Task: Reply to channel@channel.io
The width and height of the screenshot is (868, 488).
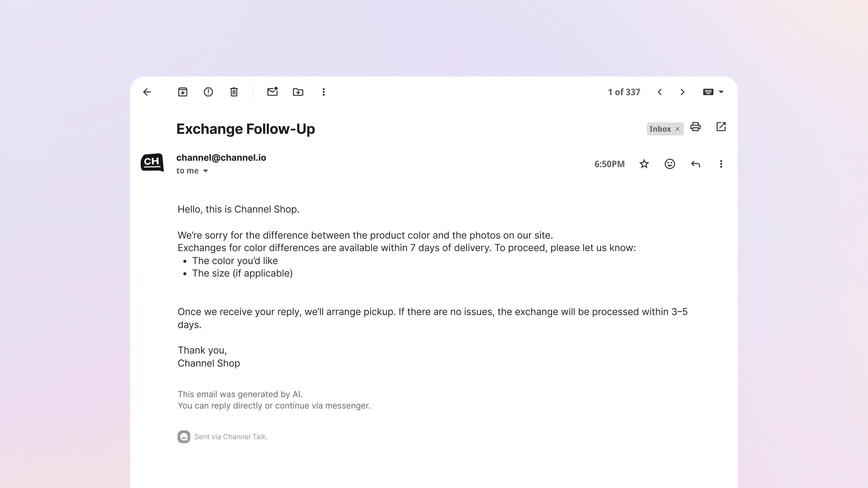Action: click(x=695, y=164)
